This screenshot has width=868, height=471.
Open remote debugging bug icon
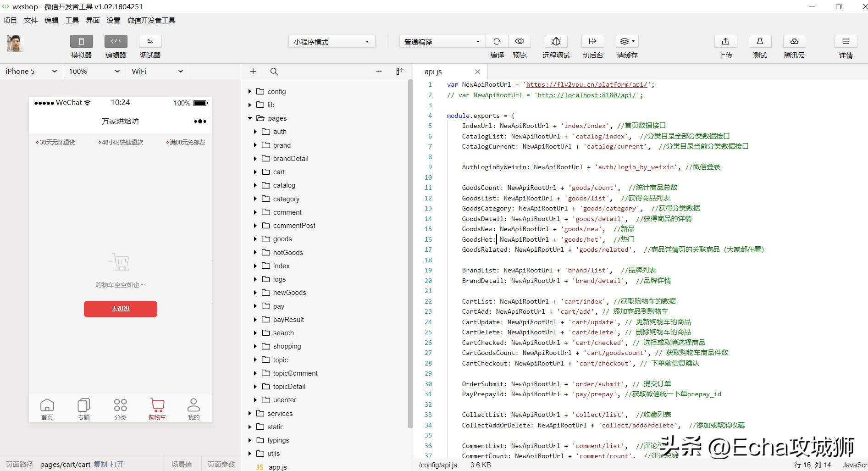556,42
